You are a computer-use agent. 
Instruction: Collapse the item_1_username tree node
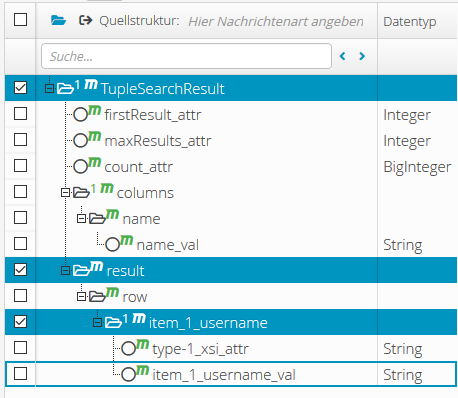pos(97,323)
